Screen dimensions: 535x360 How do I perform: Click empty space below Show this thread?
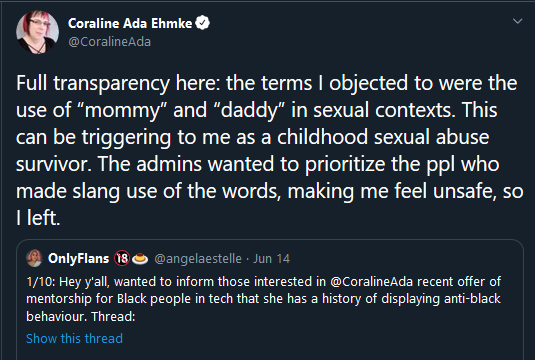pos(270,353)
